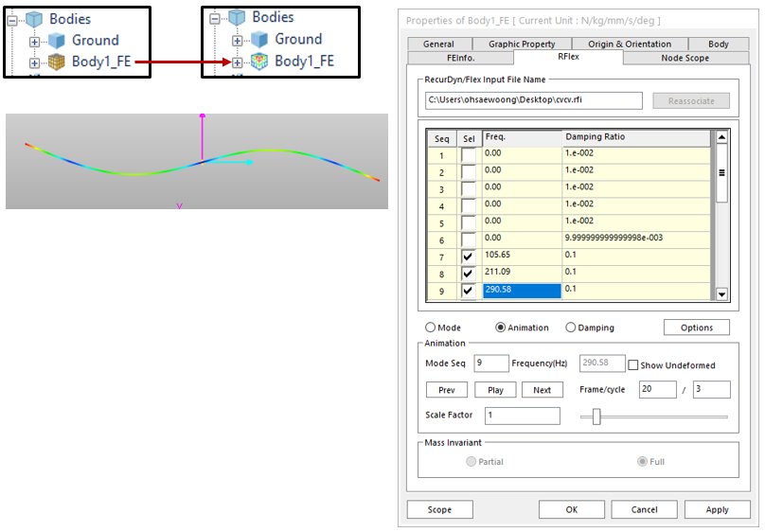This screenshot has height=532, width=765.
Task: Enable the Show Undeformed checkbox
Action: click(633, 364)
